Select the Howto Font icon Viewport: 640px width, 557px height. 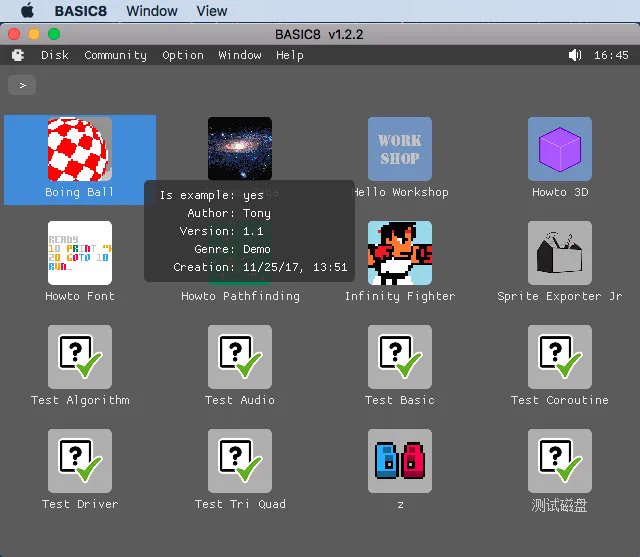[x=80, y=253]
